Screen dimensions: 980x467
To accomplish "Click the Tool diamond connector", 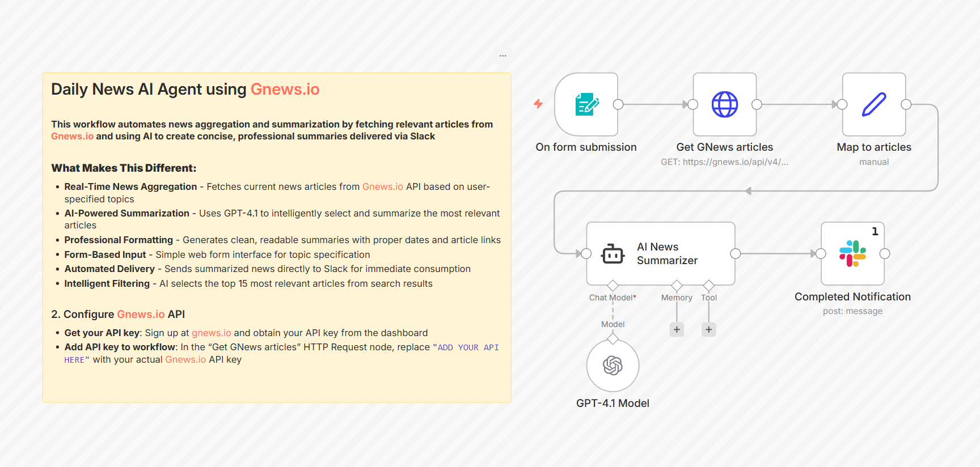I will (x=708, y=285).
